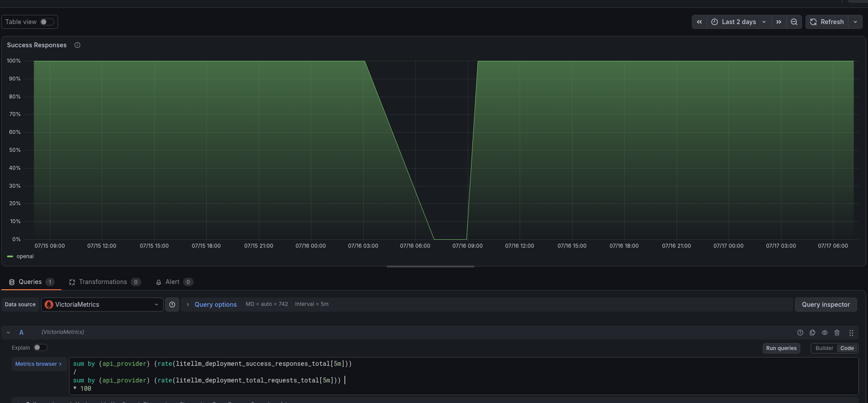Screen dimensions: 868x403
Task: Zoom out the time range
Action: click(794, 22)
